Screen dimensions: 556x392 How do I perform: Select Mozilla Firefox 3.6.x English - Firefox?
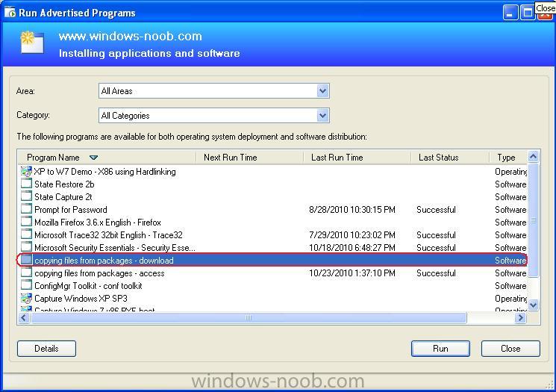pyautogui.click(x=98, y=223)
